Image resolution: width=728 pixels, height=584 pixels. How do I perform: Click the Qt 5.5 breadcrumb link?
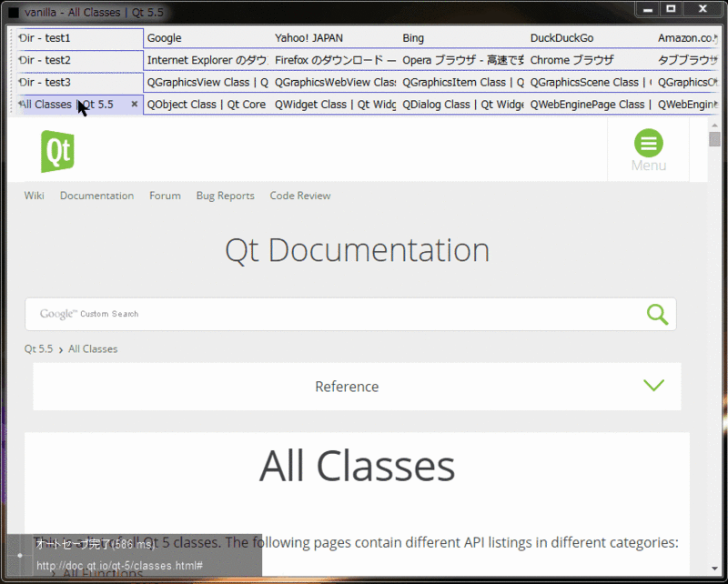click(x=38, y=349)
